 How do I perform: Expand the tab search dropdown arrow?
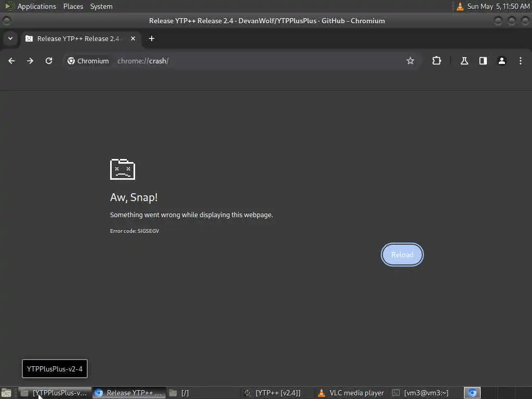click(x=10, y=38)
